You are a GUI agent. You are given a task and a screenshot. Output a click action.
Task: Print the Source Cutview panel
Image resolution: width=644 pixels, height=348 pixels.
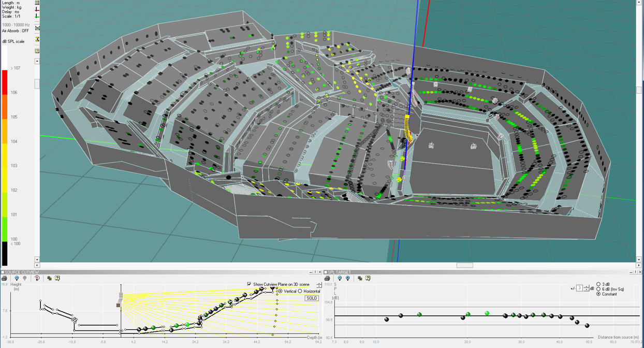4,278
